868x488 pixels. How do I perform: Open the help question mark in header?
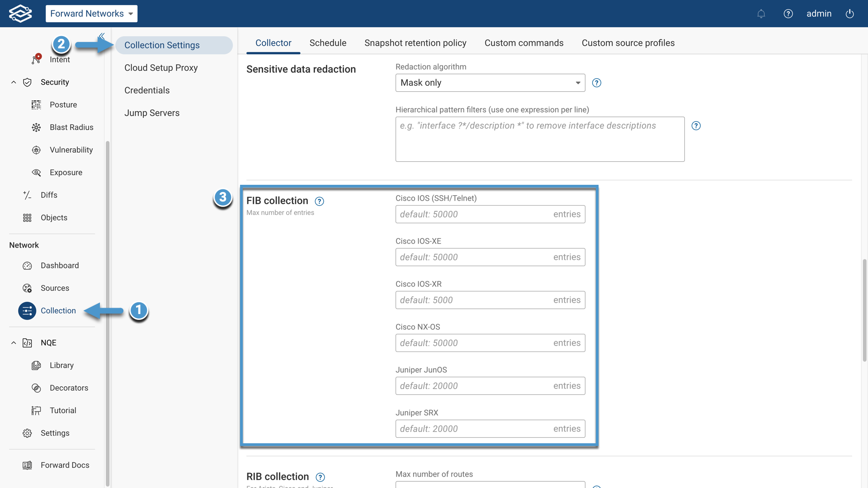click(x=788, y=14)
